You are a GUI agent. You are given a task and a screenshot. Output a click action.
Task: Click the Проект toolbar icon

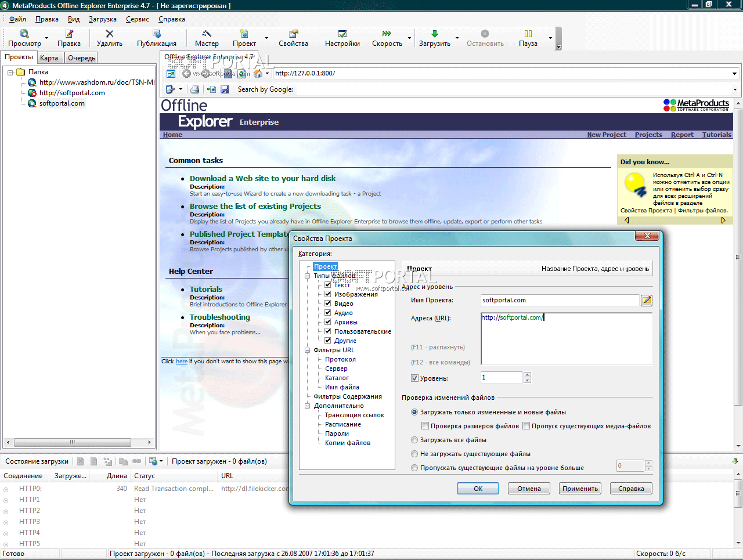click(244, 34)
